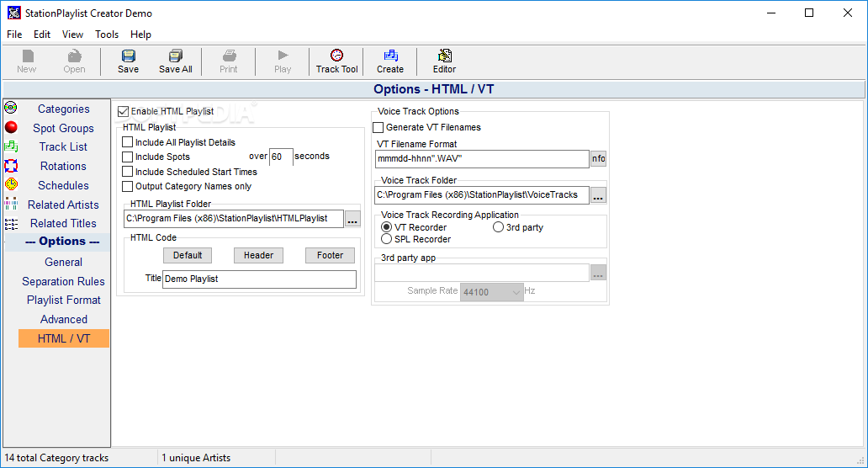Viewport: 868px width, 468px height.
Task: Select the 3rd party radio option
Action: [x=498, y=227]
